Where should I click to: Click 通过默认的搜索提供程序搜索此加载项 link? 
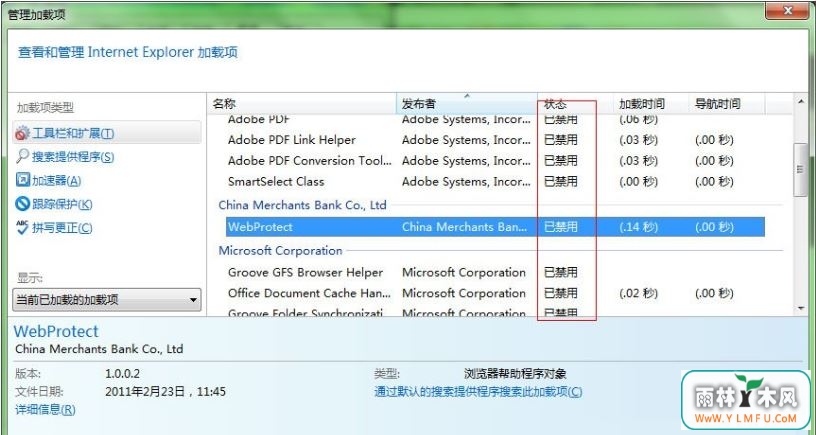478,392
